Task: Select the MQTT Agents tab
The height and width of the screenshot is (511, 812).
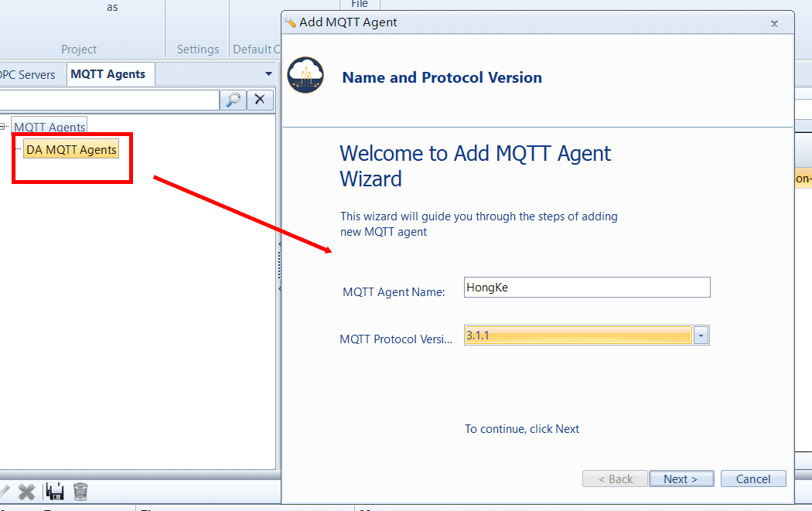Action: click(108, 74)
